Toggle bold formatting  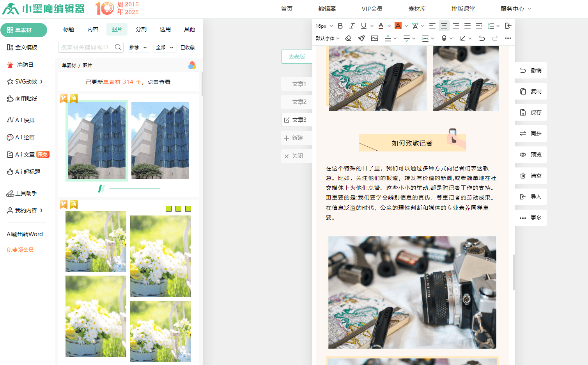tap(340, 26)
